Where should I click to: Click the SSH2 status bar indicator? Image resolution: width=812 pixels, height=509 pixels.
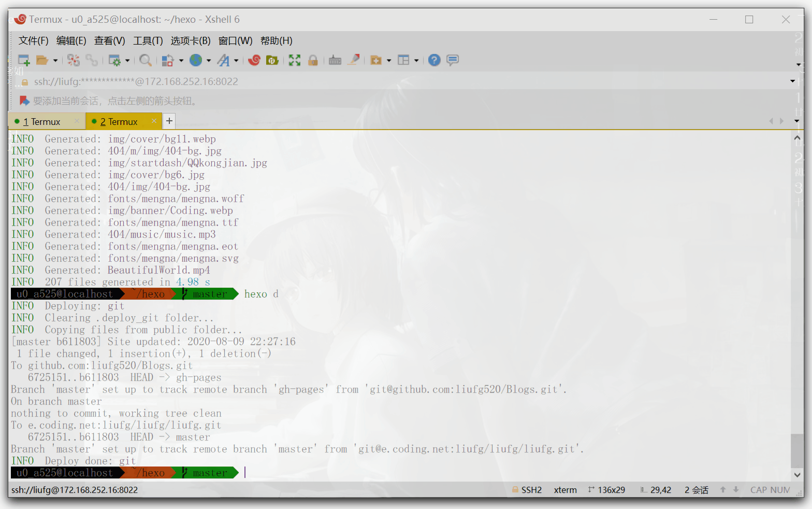527,490
